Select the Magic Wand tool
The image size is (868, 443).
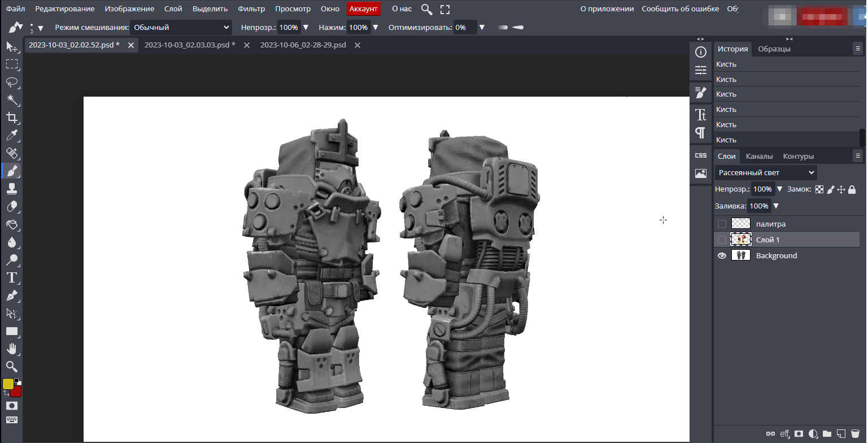click(x=11, y=100)
